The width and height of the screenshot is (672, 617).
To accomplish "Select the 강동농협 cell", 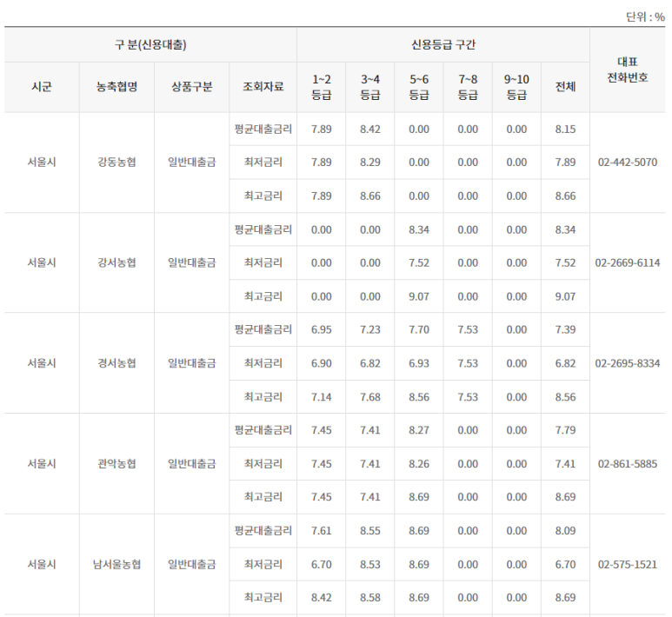I will coord(116,163).
